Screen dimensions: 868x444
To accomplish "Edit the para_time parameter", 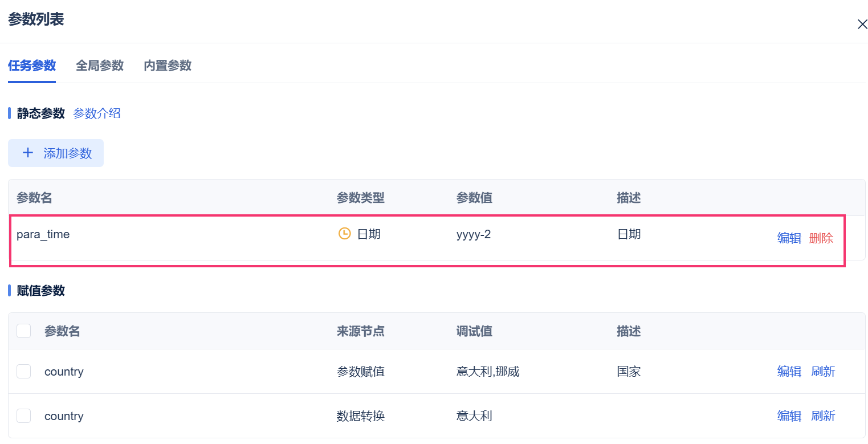I will coord(789,238).
